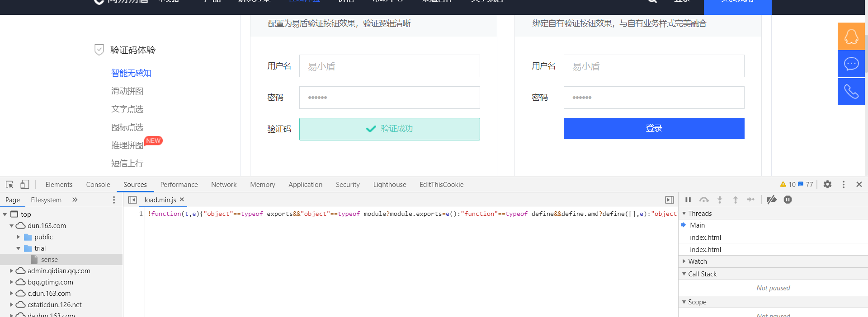This screenshot has width=868, height=317.
Task: Select the sense file in tree
Action: [49, 260]
